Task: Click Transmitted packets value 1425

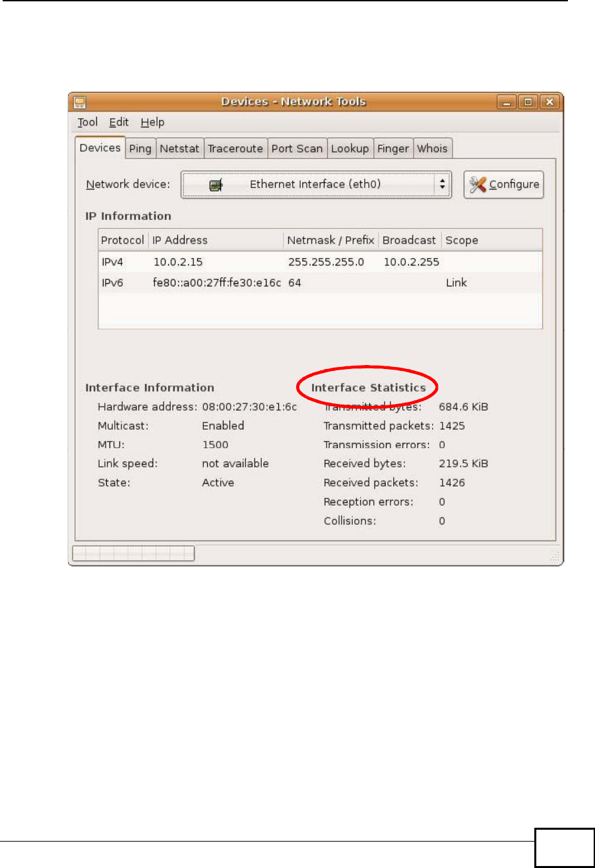Action: [x=452, y=426]
